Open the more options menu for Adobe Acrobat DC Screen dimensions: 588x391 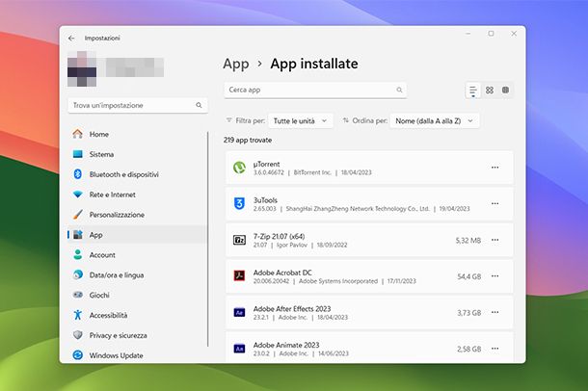click(495, 276)
